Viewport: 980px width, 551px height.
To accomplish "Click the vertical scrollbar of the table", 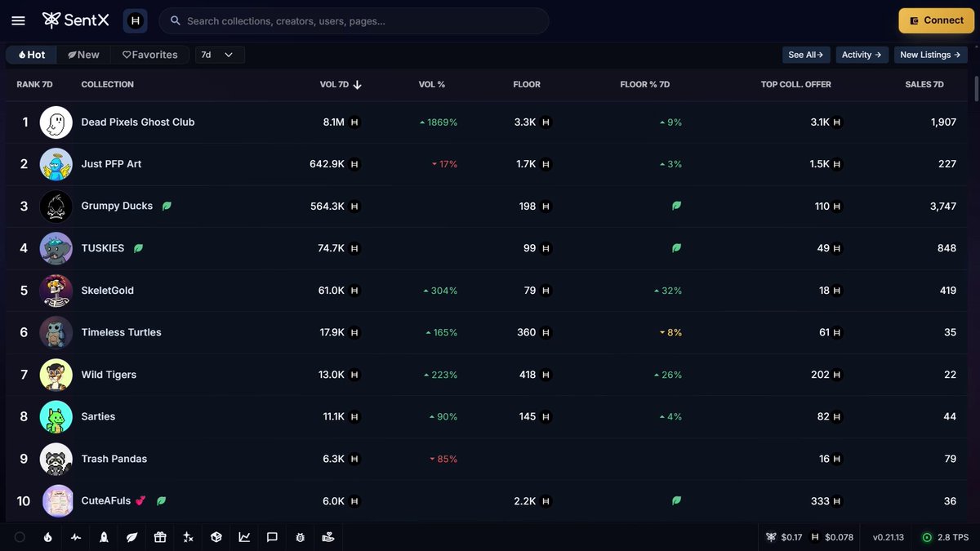I will [975, 90].
